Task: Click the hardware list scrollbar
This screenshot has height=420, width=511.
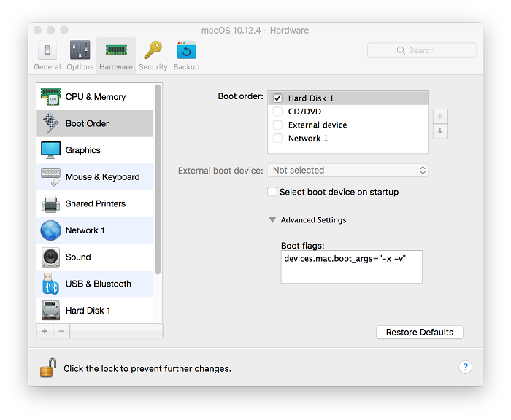Action: point(158,179)
